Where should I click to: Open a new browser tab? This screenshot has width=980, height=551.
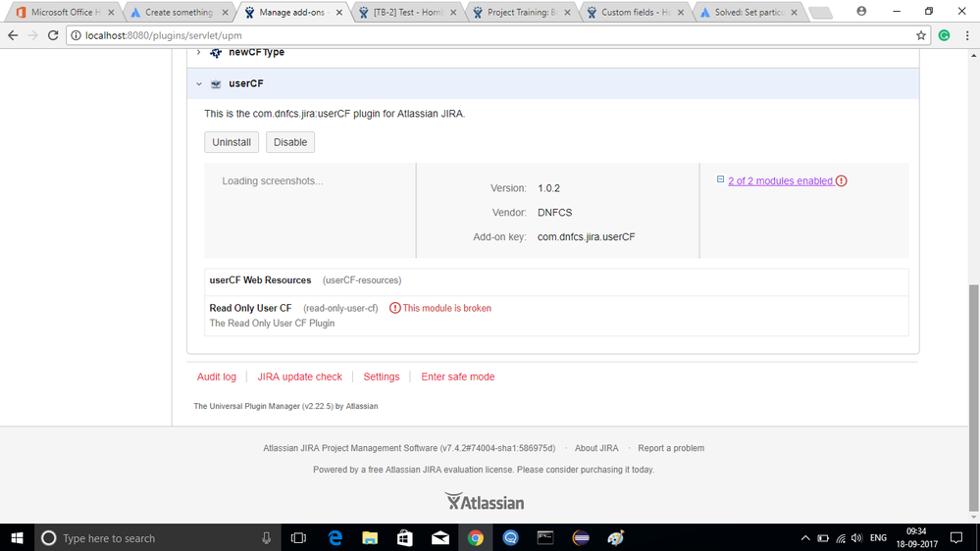point(820,13)
